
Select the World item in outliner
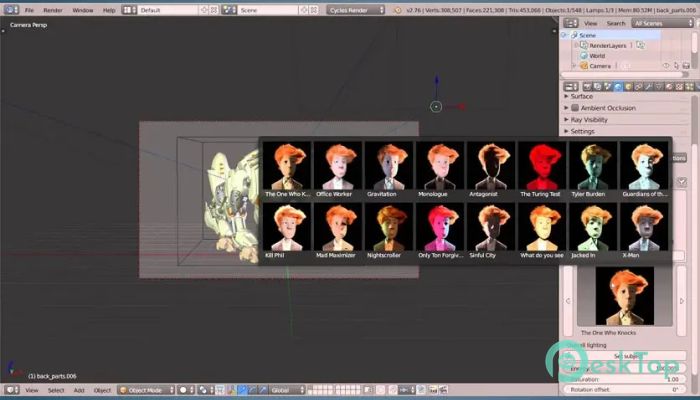tap(596, 56)
